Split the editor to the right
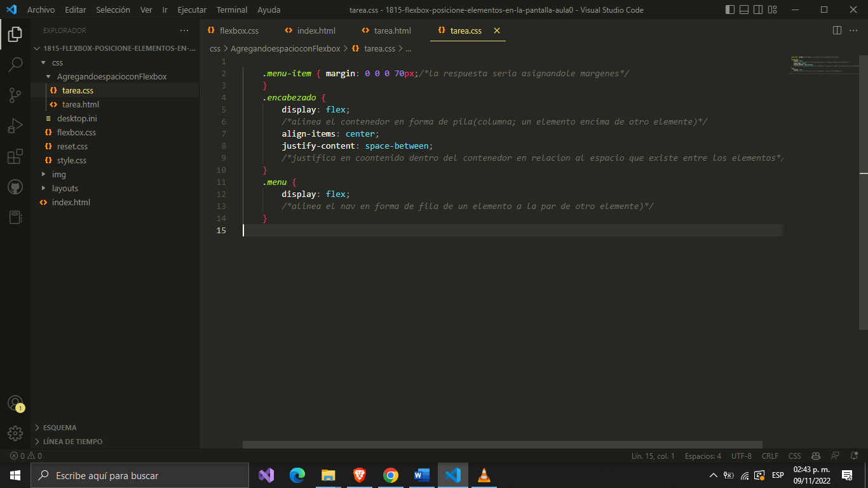Image resolution: width=868 pixels, height=488 pixels. pos(837,30)
